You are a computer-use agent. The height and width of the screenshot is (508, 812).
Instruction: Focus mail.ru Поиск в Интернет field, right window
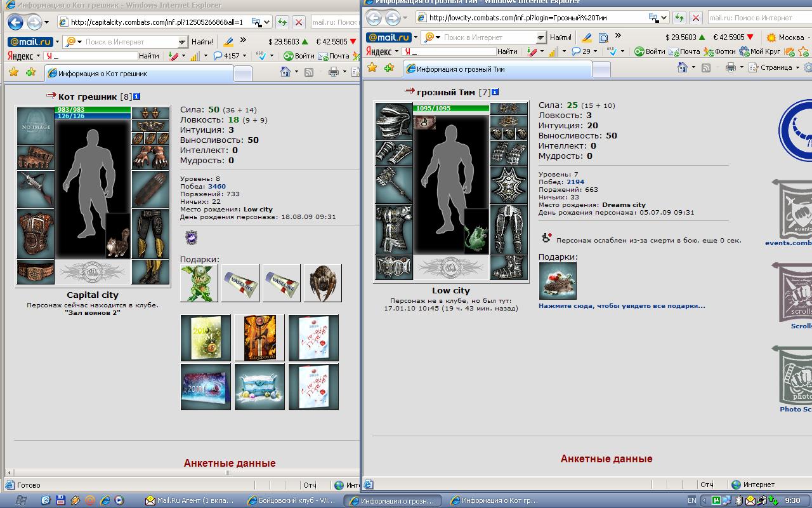[x=485, y=37]
